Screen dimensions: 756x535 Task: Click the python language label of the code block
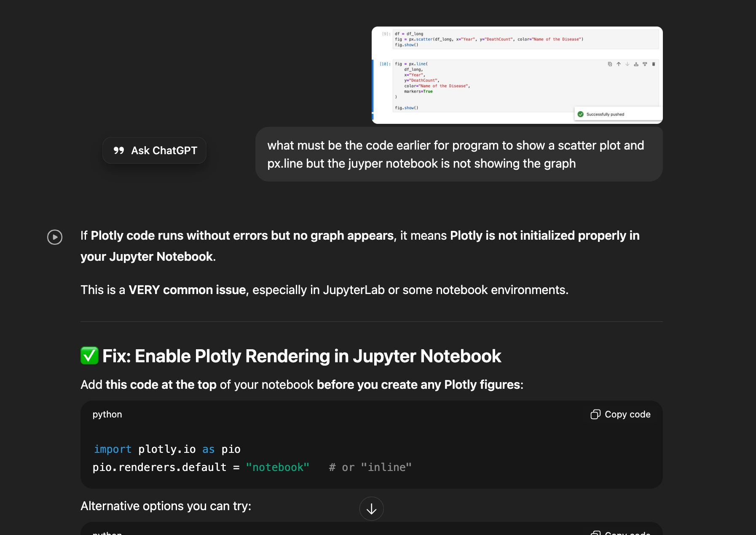tap(107, 415)
